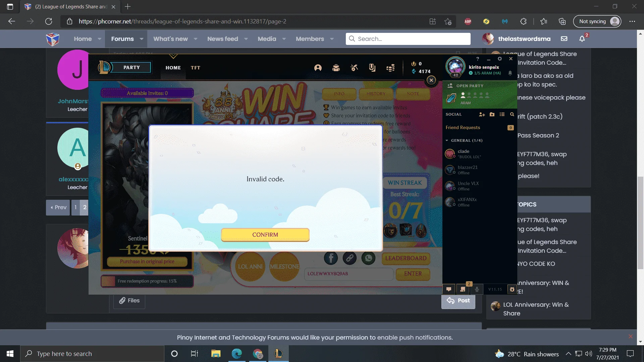Click the kirito senpaix profile avatar
Viewport: 644px width, 362px height.
[455, 67]
